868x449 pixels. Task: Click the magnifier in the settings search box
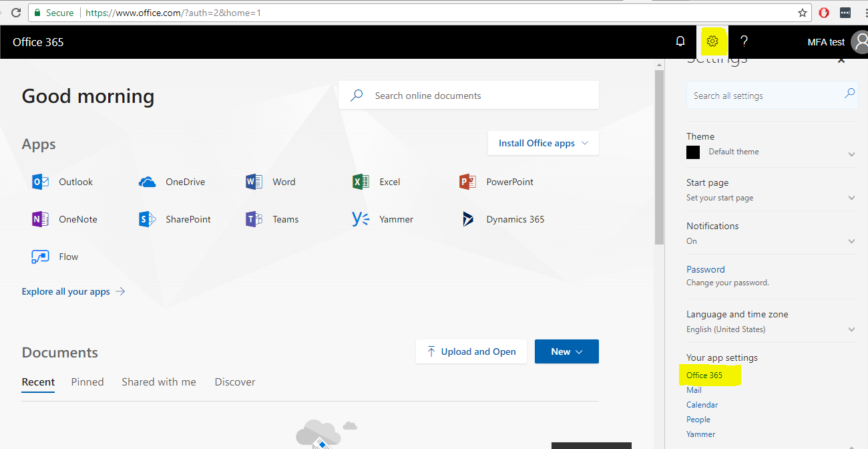(x=849, y=94)
